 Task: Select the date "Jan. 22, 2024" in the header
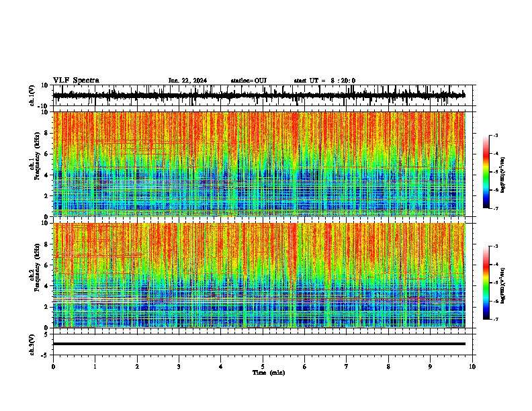pyautogui.click(x=187, y=81)
